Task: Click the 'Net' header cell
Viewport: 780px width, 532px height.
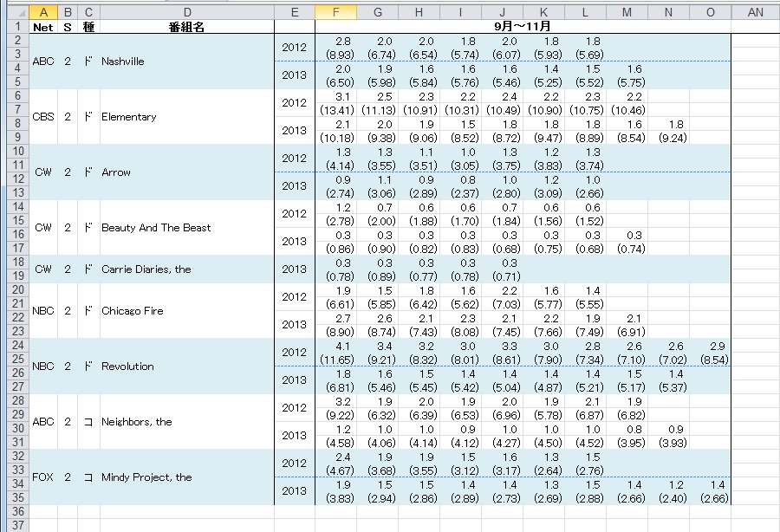Action: pyautogui.click(x=43, y=27)
